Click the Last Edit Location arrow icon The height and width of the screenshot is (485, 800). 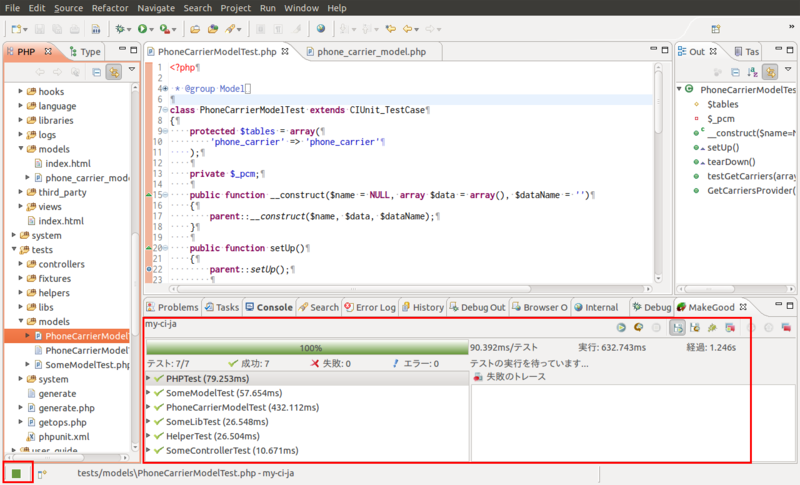tap(391, 29)
